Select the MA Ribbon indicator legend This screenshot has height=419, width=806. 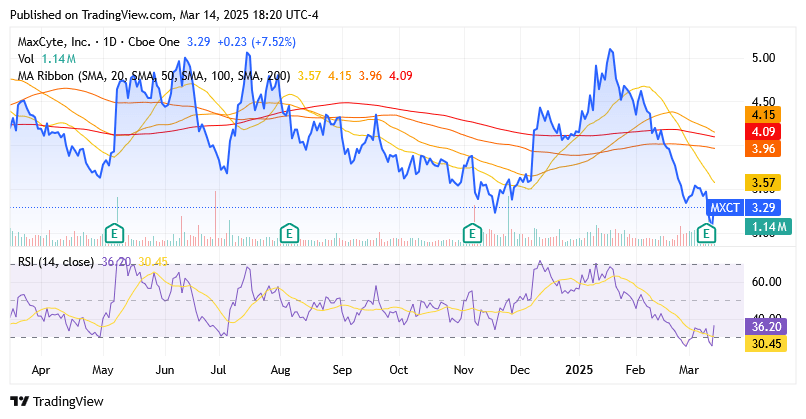point(154,76)
